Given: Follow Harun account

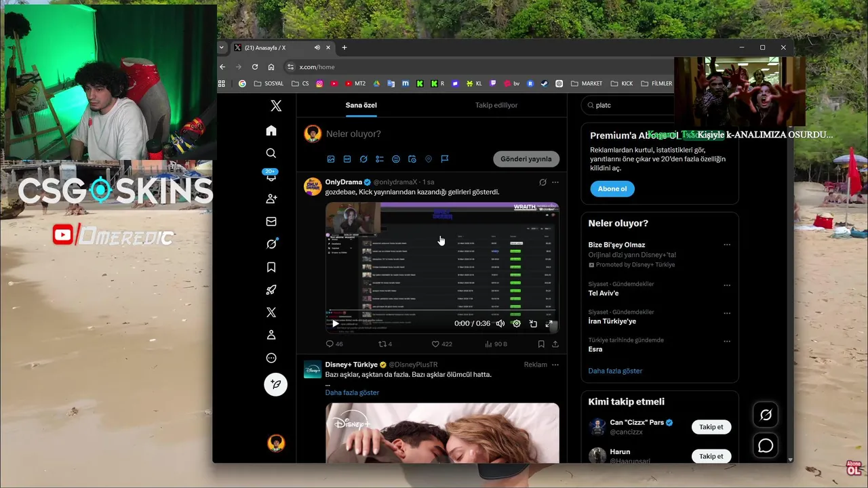Looking at the screenshot, I should pos(711,456).
